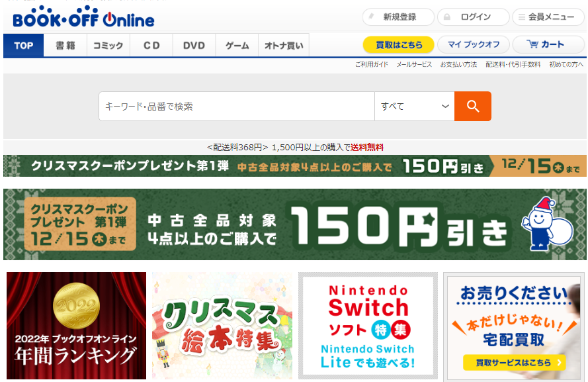Click the BOOK-OFF Online logo
The width and height of the screenshot is (588, 382).
[79, 17]
